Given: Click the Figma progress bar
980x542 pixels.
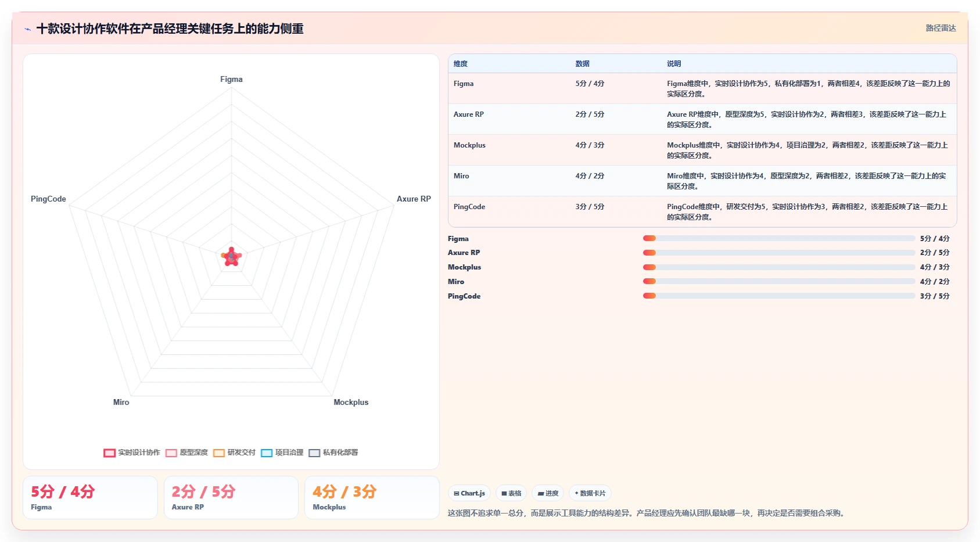Looking at the screenshot, I should [x=779, y=238].
